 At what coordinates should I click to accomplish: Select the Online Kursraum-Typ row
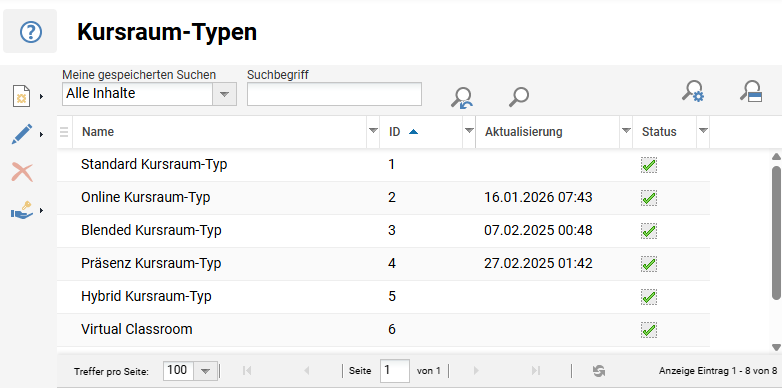383,198
